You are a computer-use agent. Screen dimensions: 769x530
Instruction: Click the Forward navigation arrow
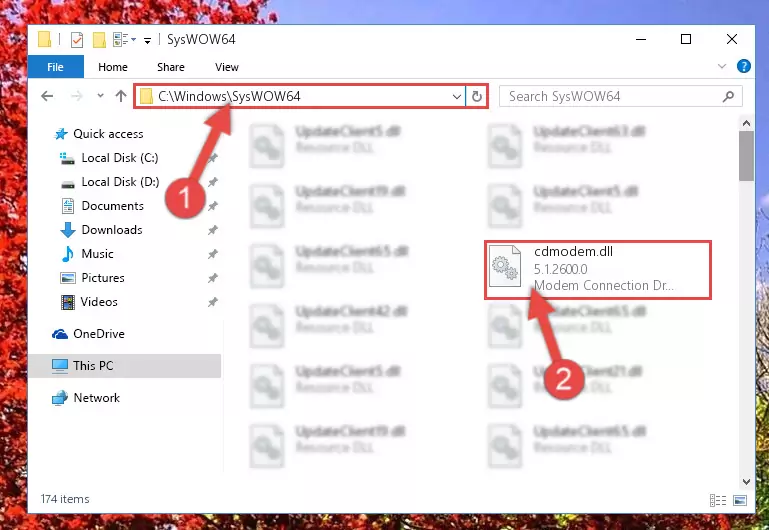pos(77,96)
